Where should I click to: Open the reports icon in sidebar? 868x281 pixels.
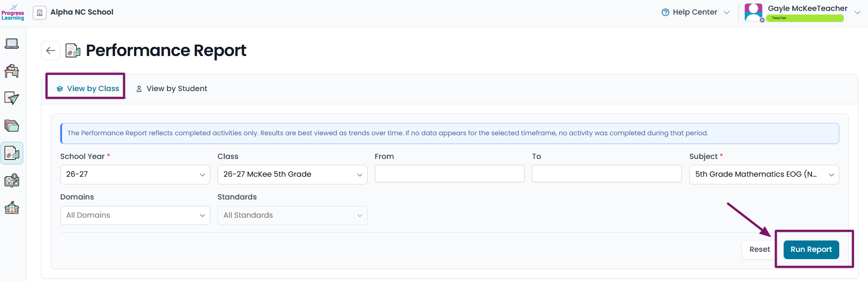pos(12,153)
